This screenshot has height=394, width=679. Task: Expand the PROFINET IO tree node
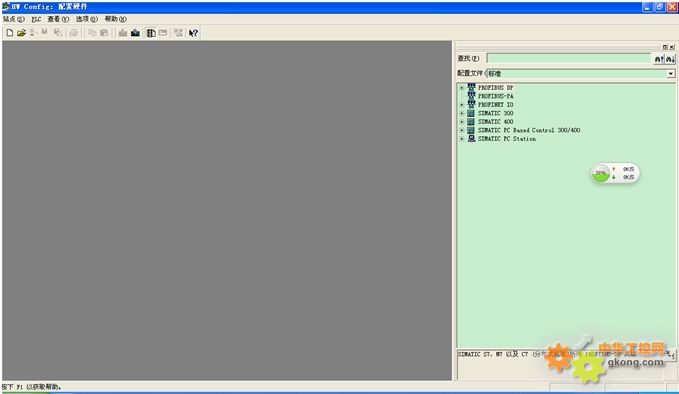[462, 105]
